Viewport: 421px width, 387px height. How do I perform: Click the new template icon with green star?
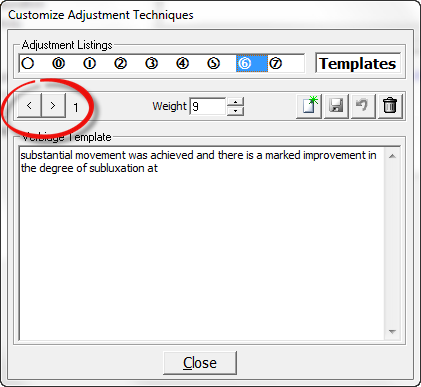[309, 106]
